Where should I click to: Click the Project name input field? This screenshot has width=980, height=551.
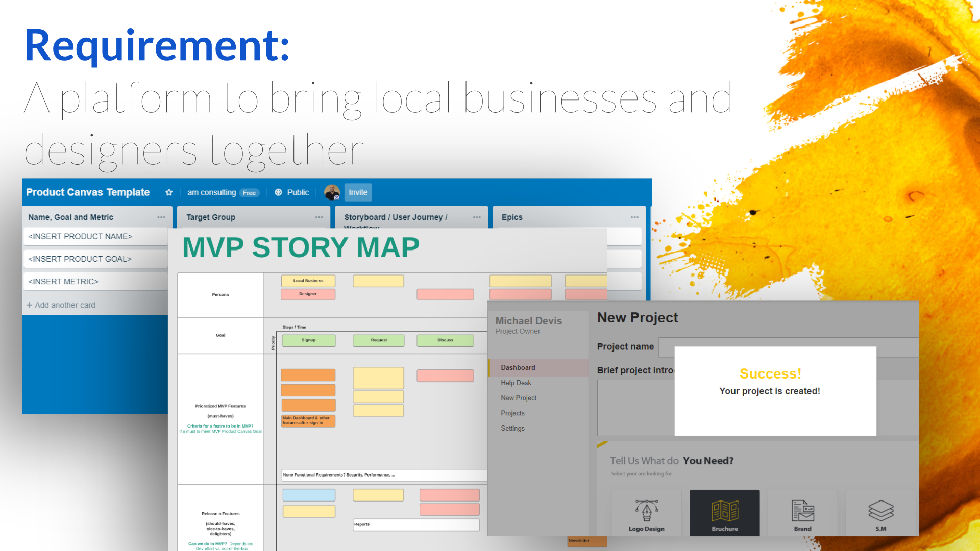coord(789,347)
